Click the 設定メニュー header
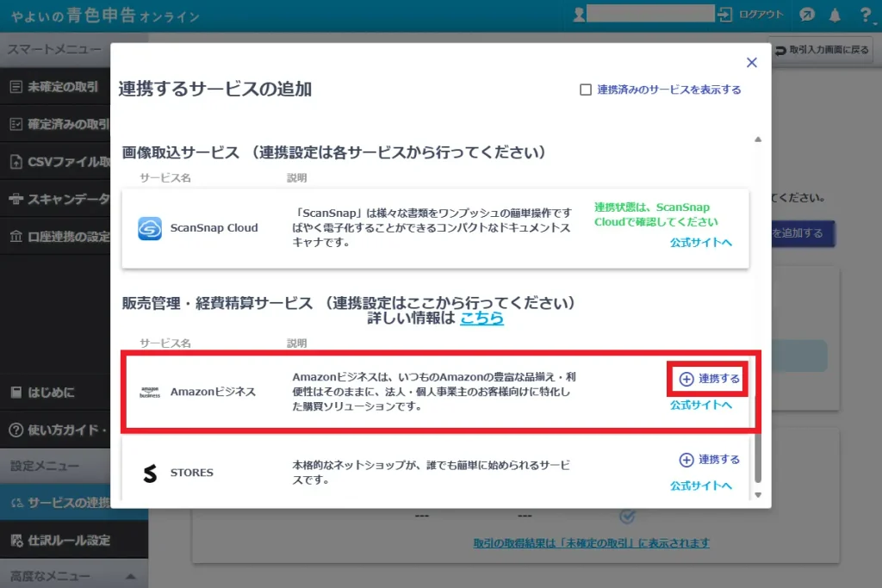Viewport: 882px width, 588px height. click(45, 466)
